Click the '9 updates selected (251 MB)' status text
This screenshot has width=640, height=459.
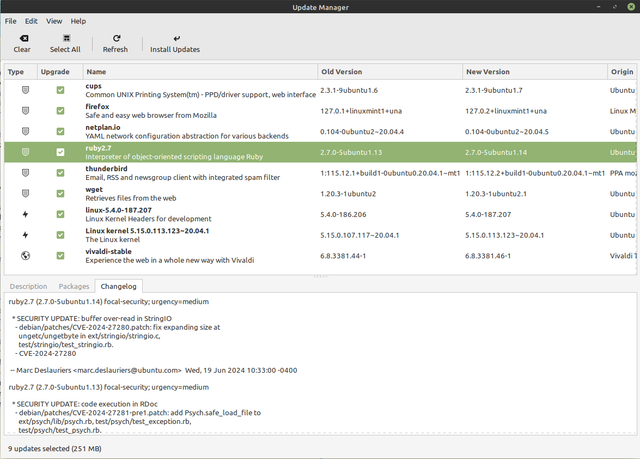point(55,448)
